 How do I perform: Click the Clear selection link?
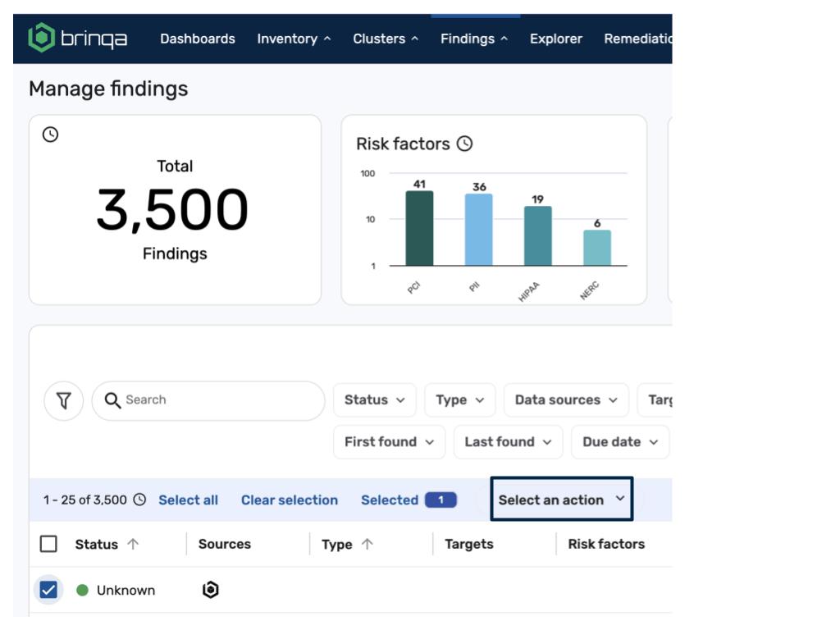[290, 500]
